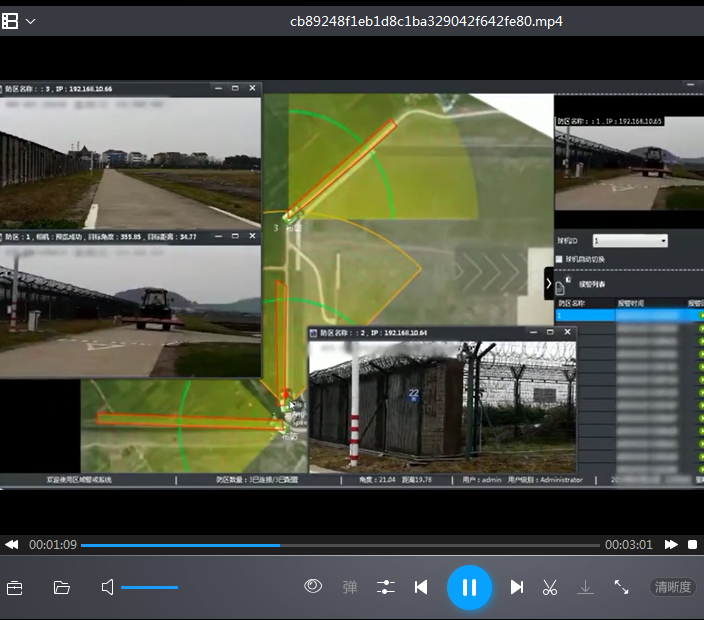
Task: Go to the previous video
Action: click(421, 587)
